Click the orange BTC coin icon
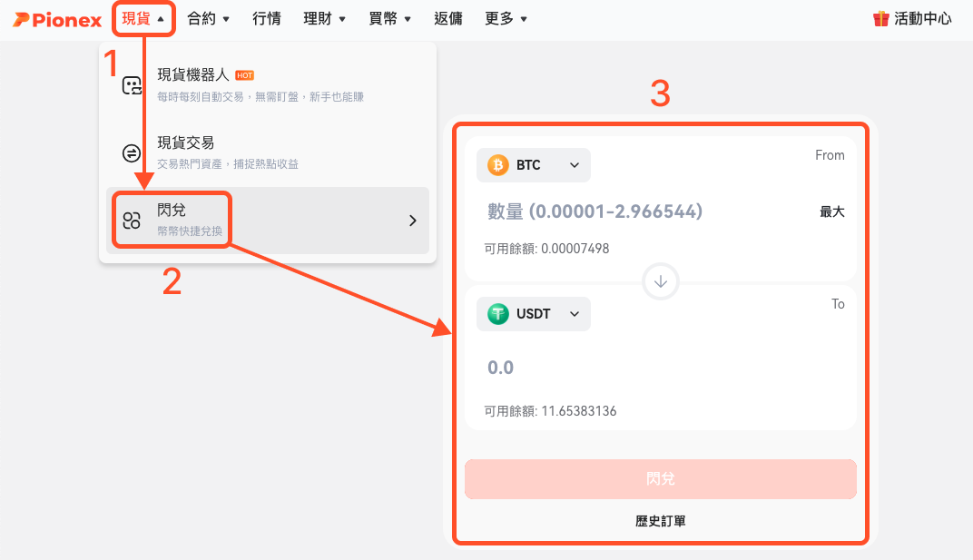The height and width of the screenshot is (560, 973). pos(497,165)
